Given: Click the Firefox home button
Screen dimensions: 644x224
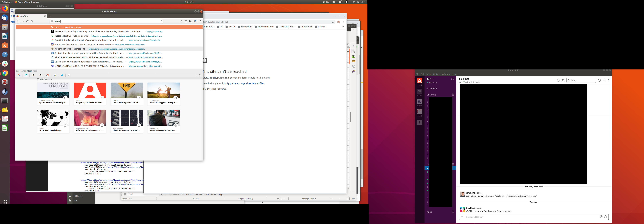Looking at the screenshot, I should [32, 21].
